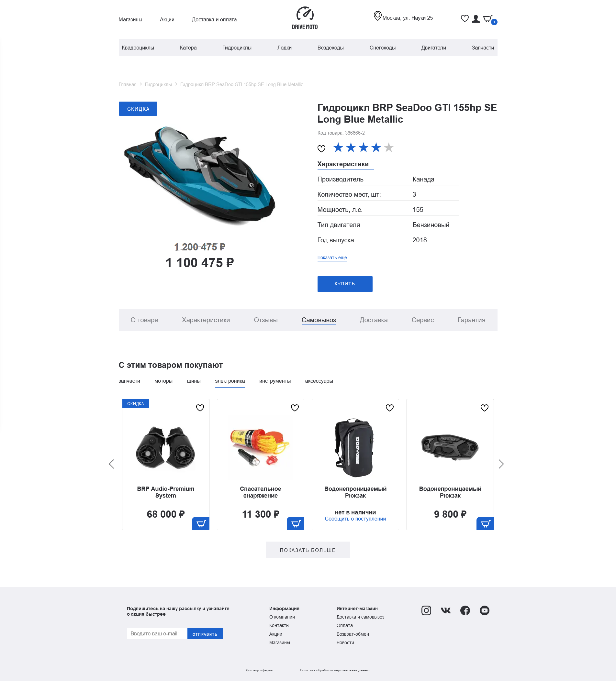Open the shopping cart icon in header

487,18
